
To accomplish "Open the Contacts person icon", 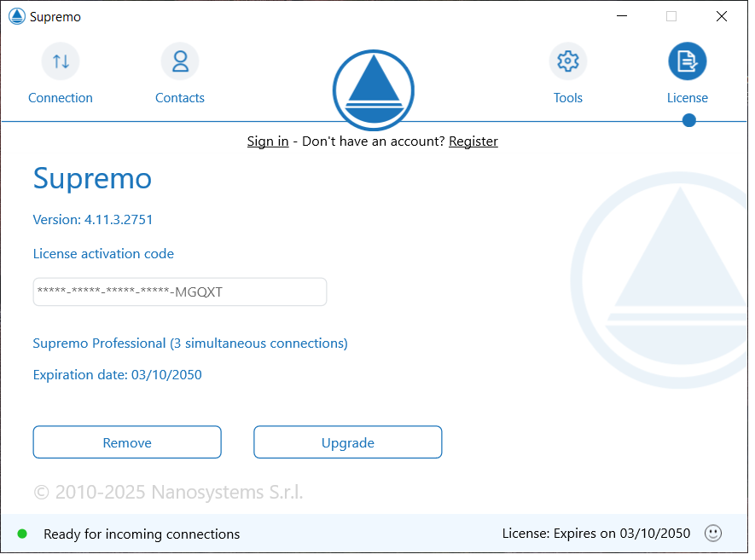I will click(180, 61).
